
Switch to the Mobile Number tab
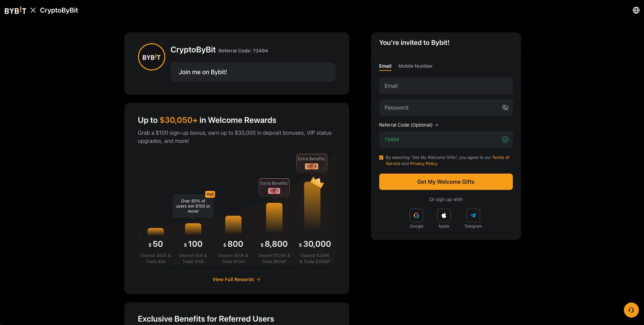pos(415,66)
